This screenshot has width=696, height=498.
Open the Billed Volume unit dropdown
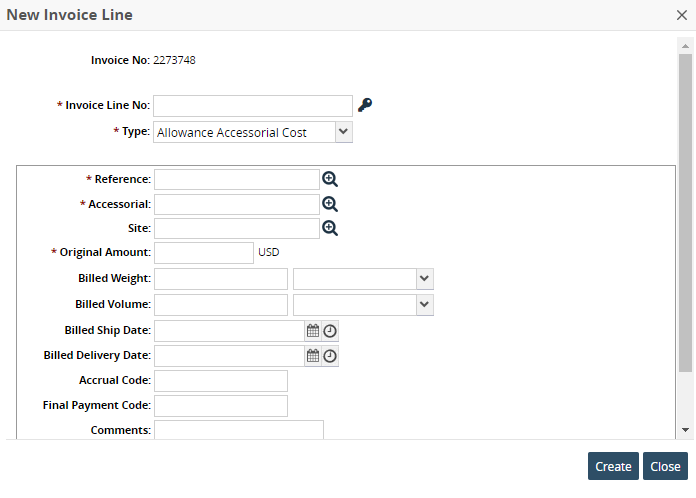pos(424,304)
